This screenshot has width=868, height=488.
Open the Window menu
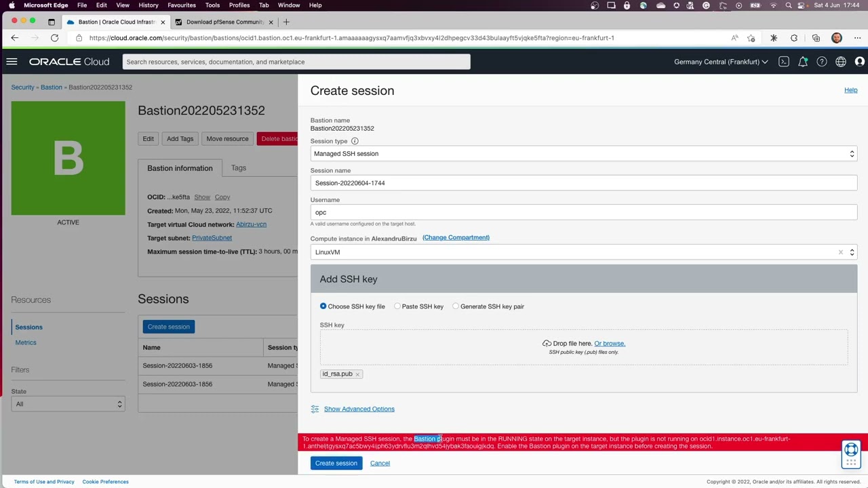click(x=289, y=5)
